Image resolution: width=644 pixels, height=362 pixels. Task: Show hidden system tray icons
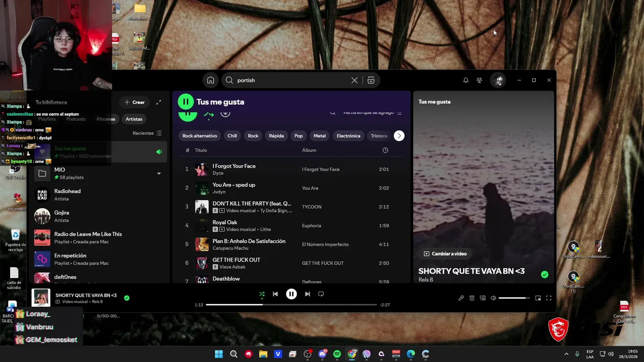pos(566,354)
